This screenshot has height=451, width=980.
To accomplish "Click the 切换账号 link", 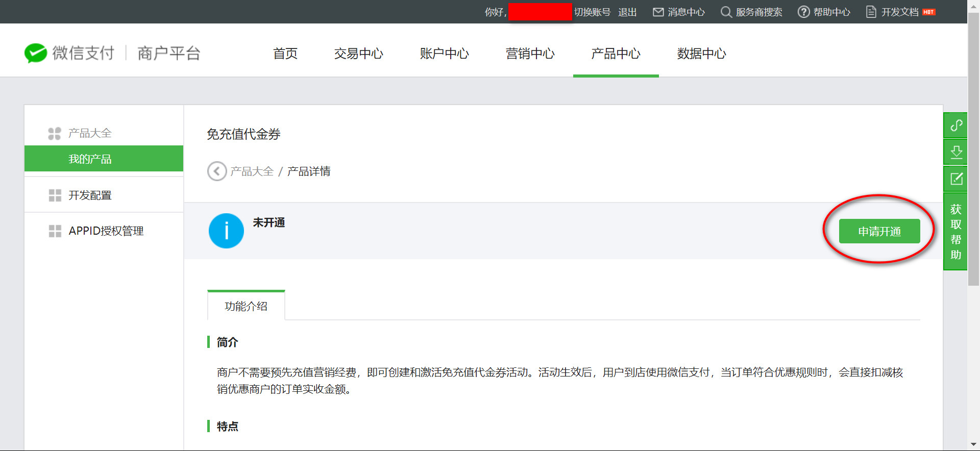I will pos(592,12).
